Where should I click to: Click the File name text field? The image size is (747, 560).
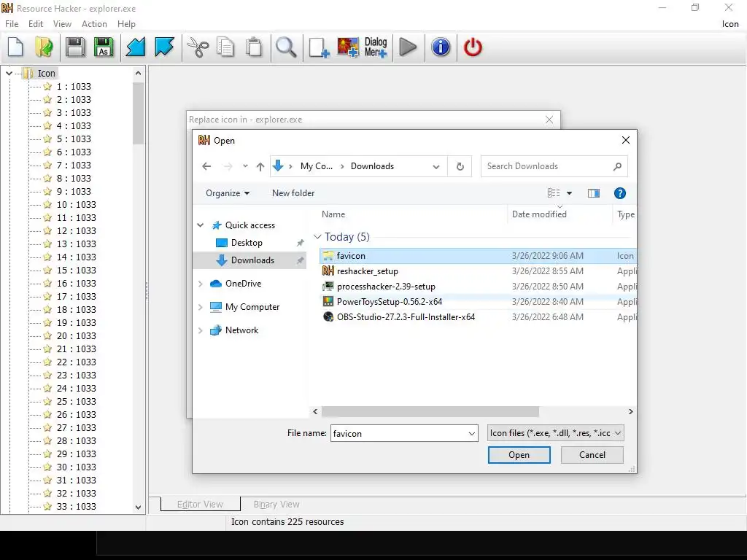(x=399, y=433)
